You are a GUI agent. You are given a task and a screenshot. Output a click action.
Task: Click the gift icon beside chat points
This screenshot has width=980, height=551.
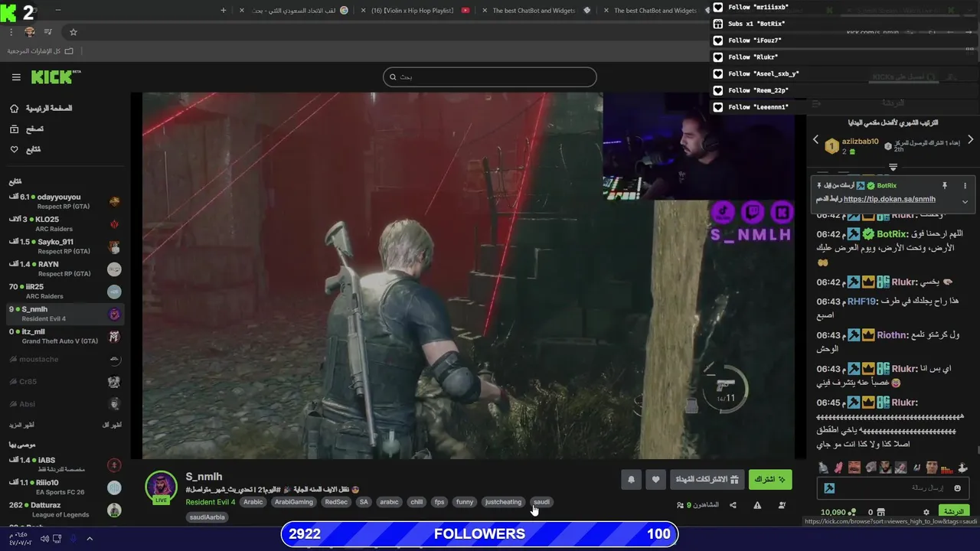click(880, 512)
